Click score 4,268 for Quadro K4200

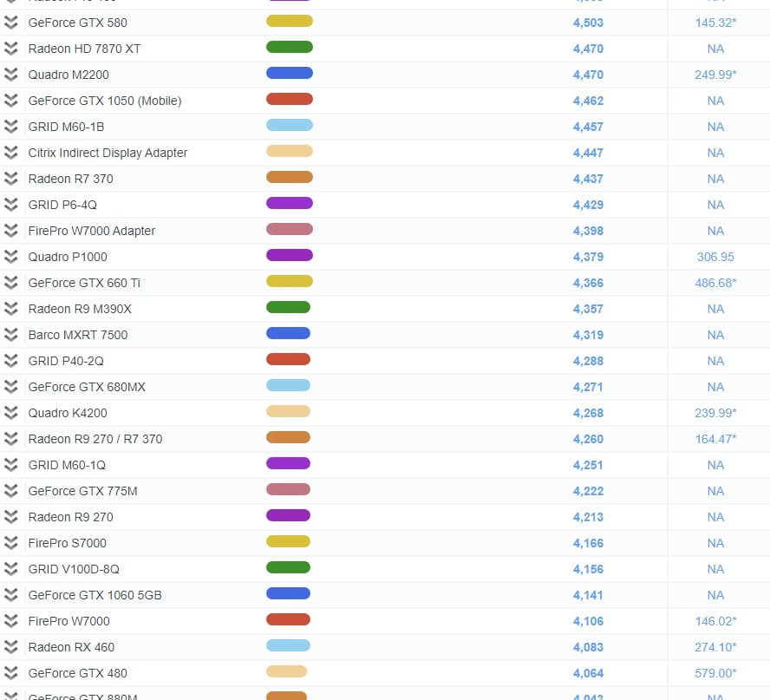588,413
